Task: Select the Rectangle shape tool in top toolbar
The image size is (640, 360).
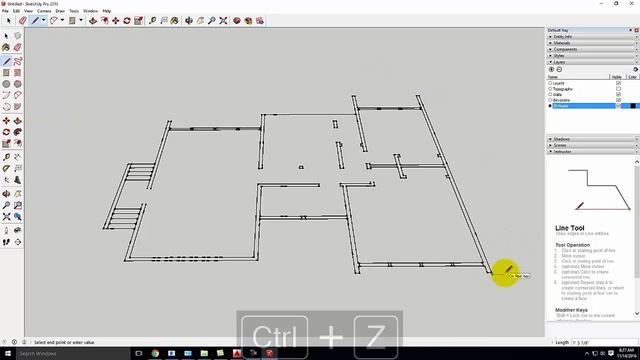Action: pyautogui.click(x=72, y=20)
